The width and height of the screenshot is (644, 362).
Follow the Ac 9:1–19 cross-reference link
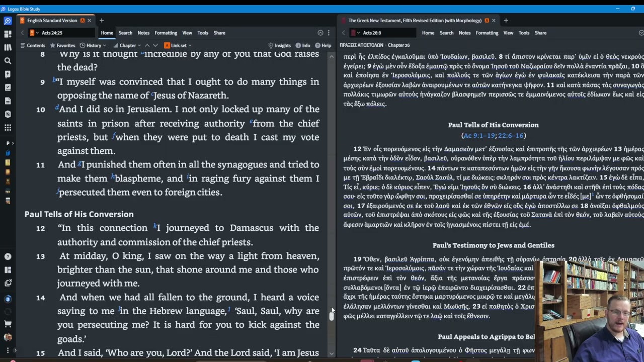click(479, 135)
